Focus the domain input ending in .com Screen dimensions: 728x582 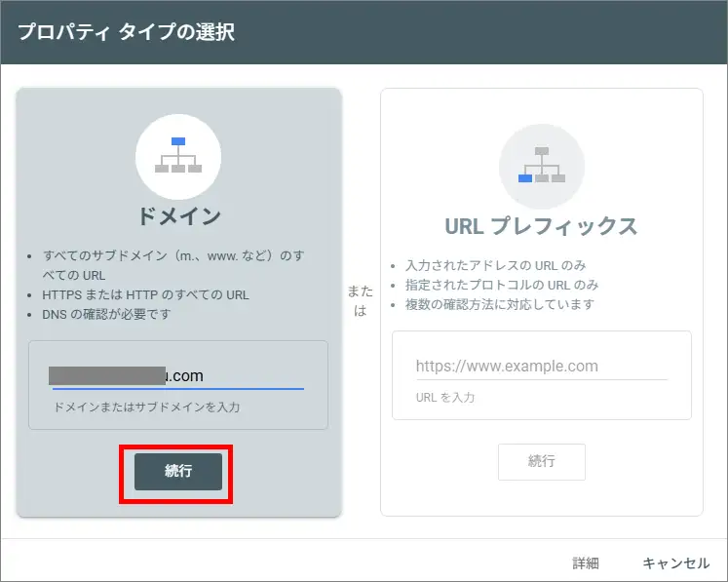pyautogui.click(x=177, y=375)
